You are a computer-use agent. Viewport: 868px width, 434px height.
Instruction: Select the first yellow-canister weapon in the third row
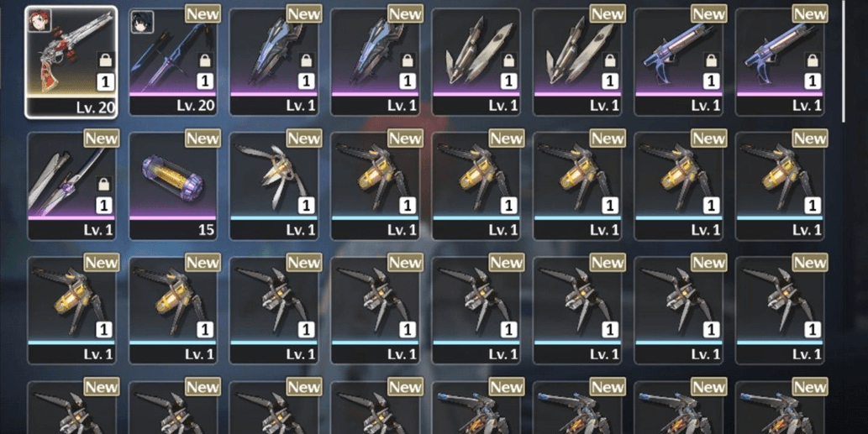pos(71,310)
